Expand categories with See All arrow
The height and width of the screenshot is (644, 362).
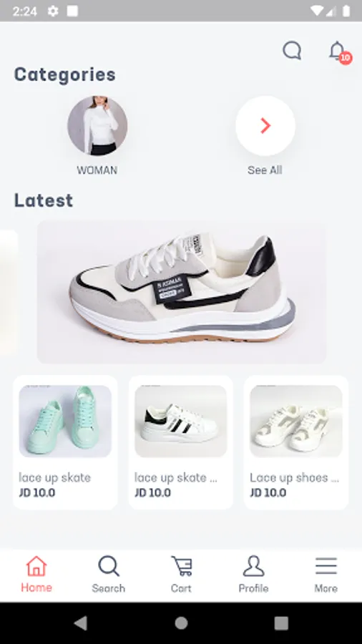pyautogui.click(x=265, y=126)
